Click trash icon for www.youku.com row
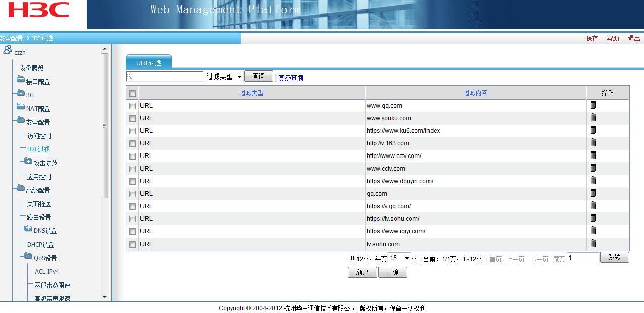This screenshot has width=644, height=313. point(593,117)
